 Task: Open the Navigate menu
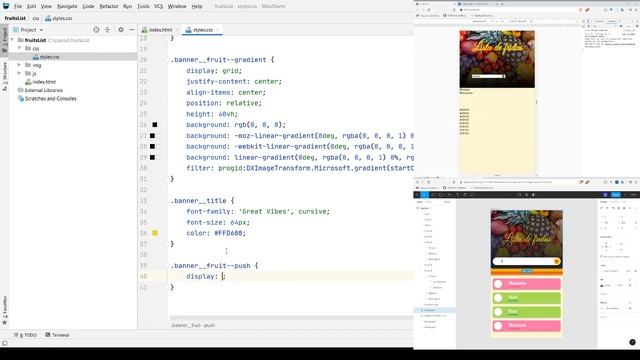(67, 7)
